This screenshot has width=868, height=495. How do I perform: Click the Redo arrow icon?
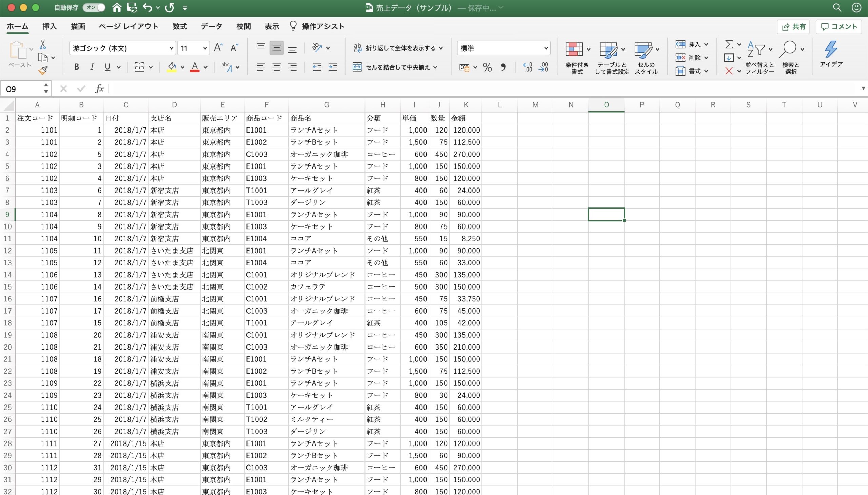pyautogui.click(x=170, y=7)
